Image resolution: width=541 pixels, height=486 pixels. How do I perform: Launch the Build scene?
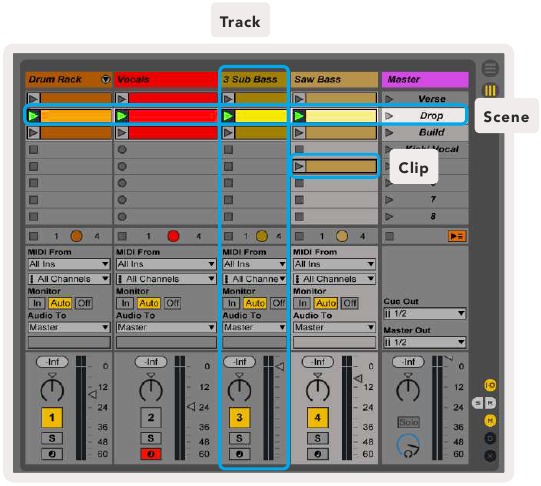tap(389, 132)
